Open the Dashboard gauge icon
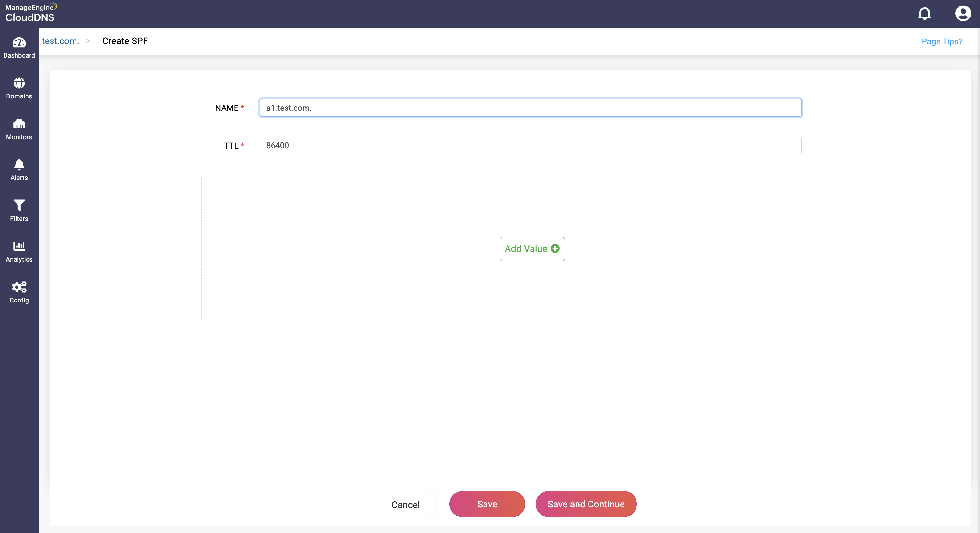Image resolution: width=980 pixels, height=533 pixels. (x=19, y=42)
